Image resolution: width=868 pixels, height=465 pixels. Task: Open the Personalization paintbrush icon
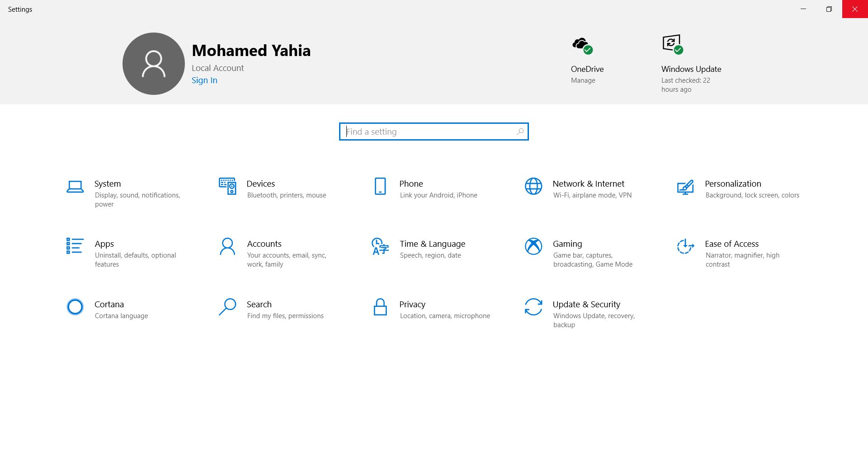[x=685, y=187]
